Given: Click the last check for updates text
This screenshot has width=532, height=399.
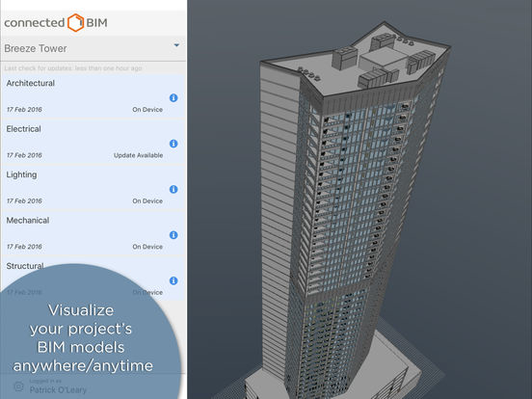Looking at the screenshot, I should 73,68.
